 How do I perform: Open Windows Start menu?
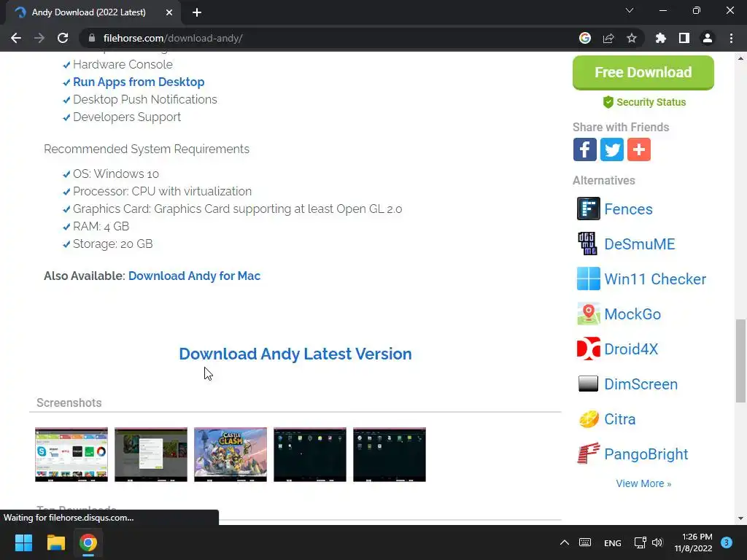pos(23,542)
